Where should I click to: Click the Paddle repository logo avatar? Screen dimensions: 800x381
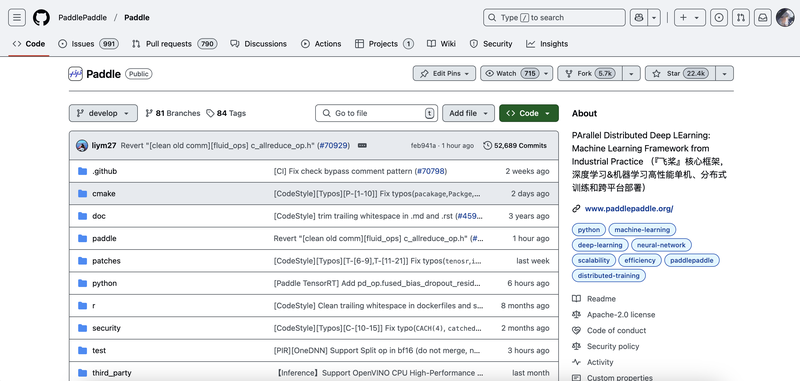click(75, 74)
